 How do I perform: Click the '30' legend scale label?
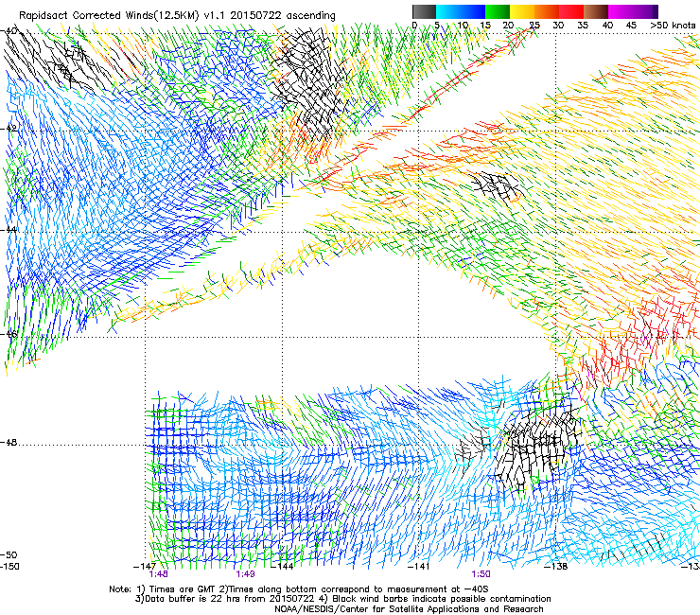pos(557,25)
